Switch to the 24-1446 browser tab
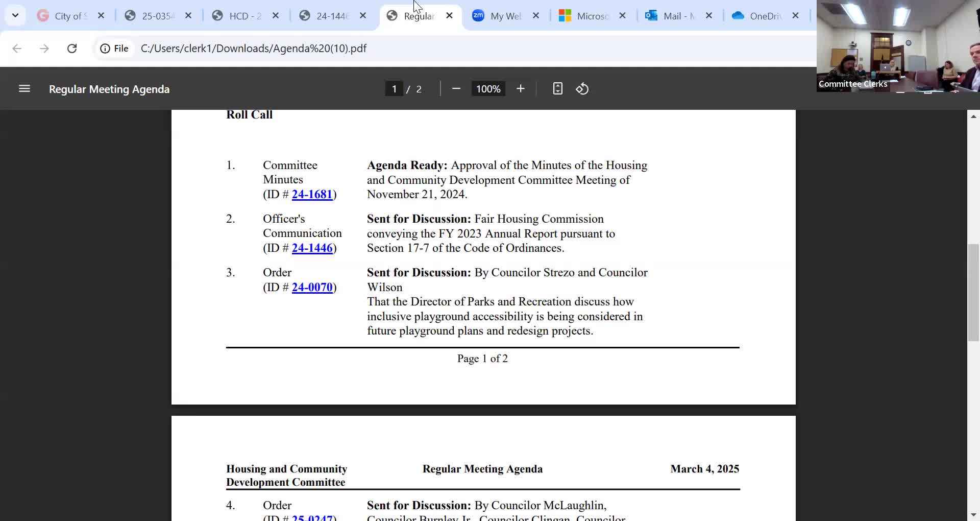980x521 pixels. [x=332, y=16]
